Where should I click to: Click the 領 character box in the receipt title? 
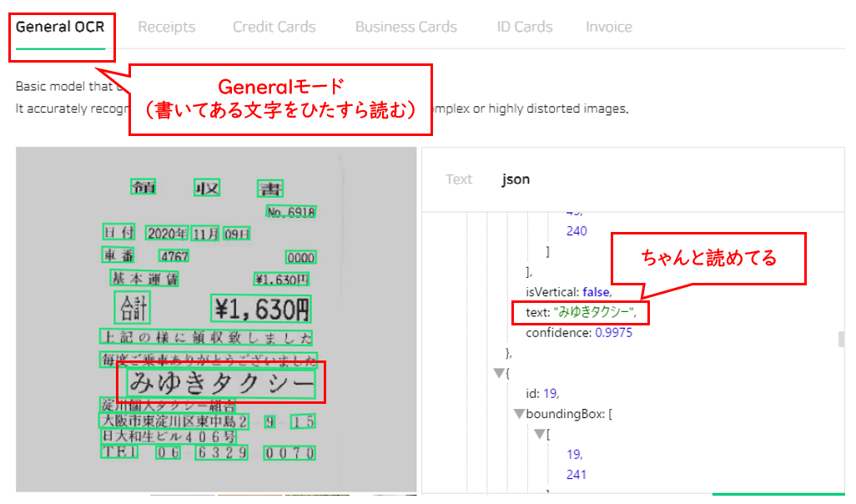[x=144, y=187]
